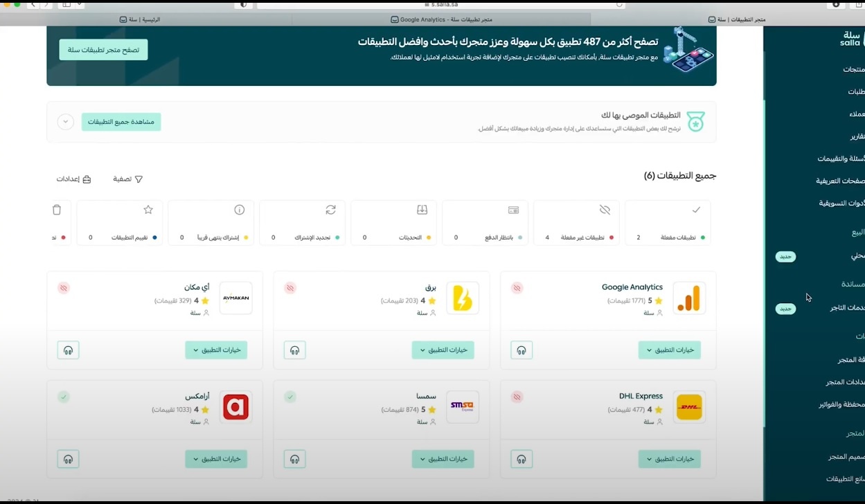Click the trash icon in filter row
The width and height of the screenshot is (865, 504).
(x=57, y=209)
